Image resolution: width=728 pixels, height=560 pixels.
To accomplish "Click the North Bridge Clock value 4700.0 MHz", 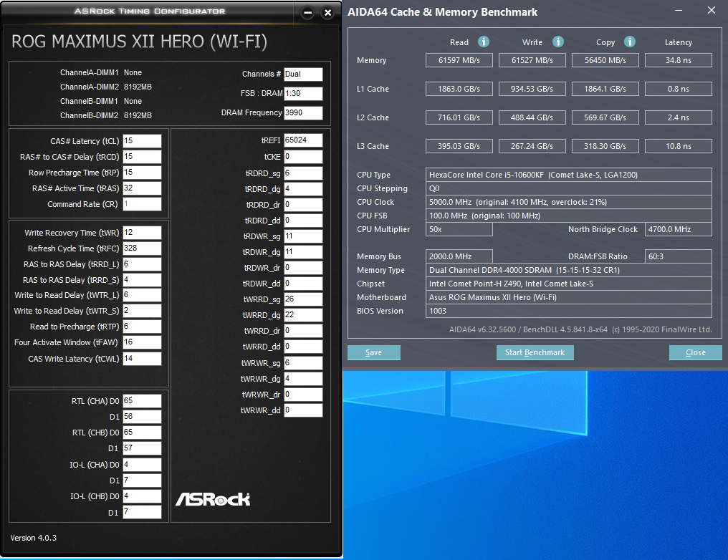I will tap(679, 229).
